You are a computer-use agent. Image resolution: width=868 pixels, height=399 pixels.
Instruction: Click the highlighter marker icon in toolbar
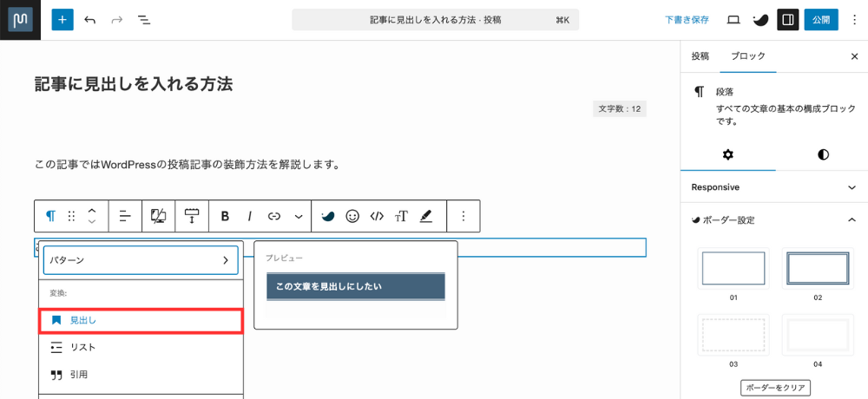[x=426, y=216]
